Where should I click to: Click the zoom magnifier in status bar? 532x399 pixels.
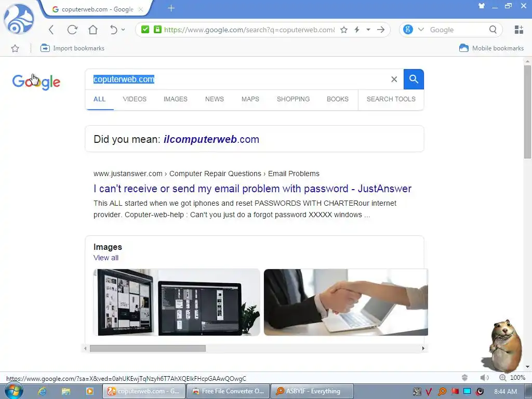pos(503,378)
